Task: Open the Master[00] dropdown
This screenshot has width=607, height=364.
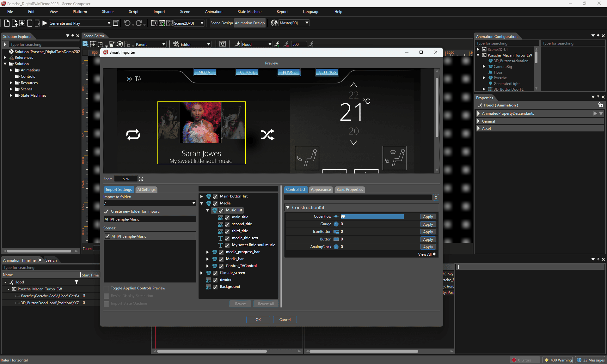Action: (307, 23)
